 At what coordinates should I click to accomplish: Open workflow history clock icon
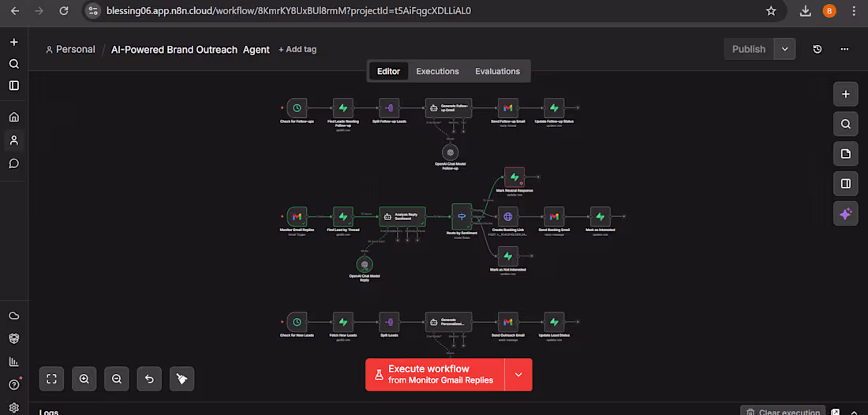click(x=817, y=49)
